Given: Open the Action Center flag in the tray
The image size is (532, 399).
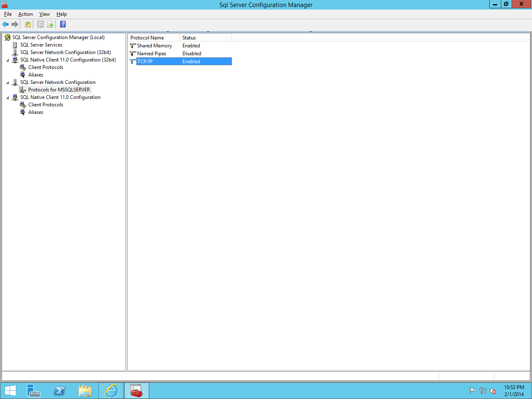Looking at the screenshot, I should [473, 391].
